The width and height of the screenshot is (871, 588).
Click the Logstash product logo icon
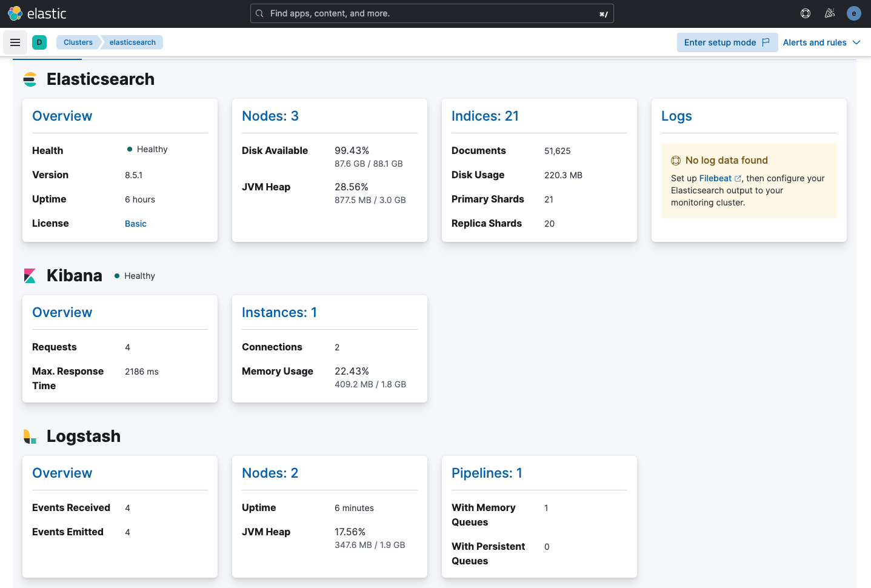(x=30, y=436)
